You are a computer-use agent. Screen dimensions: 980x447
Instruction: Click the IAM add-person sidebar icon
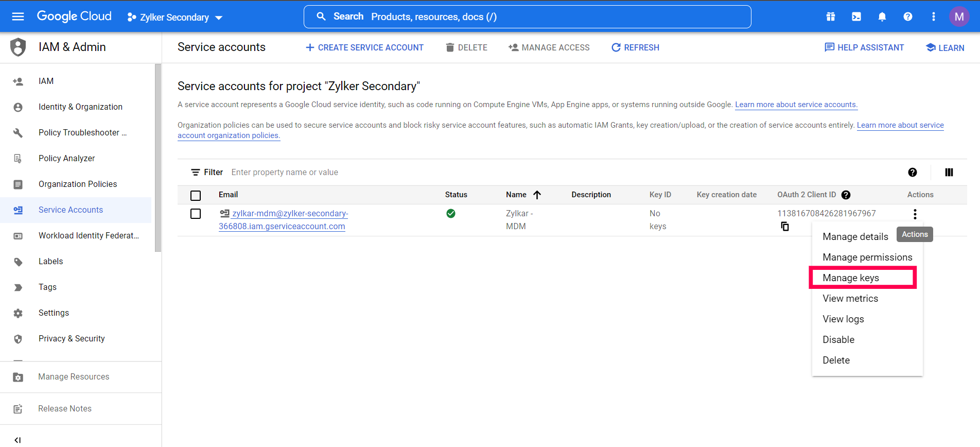[x=18, y=81]
